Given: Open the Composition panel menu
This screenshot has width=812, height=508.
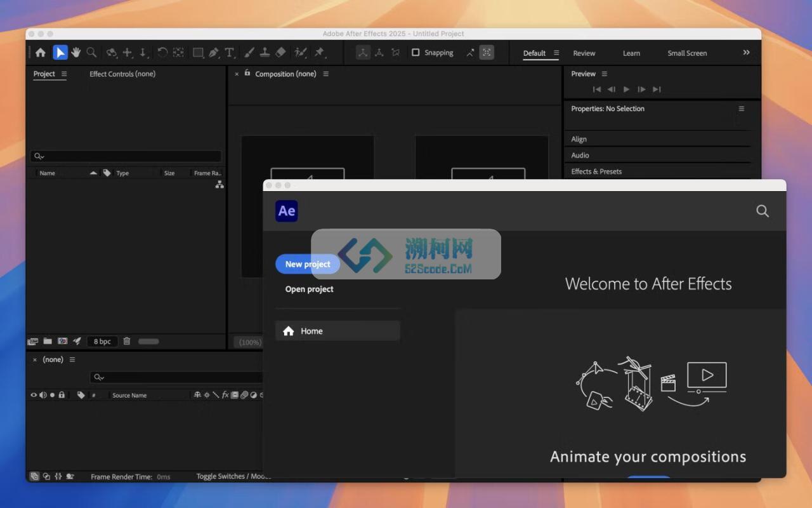Looking at the screenshot, I should [x=326, y=74].
